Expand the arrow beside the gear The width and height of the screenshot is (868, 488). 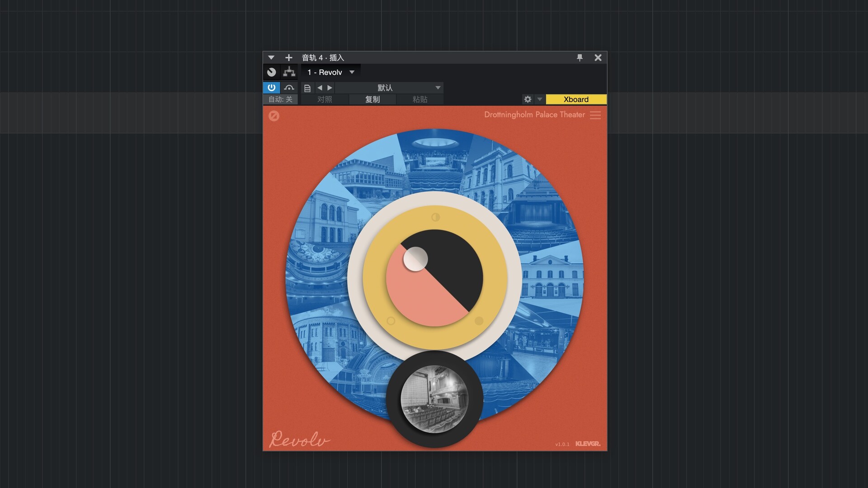click(539, 99)
